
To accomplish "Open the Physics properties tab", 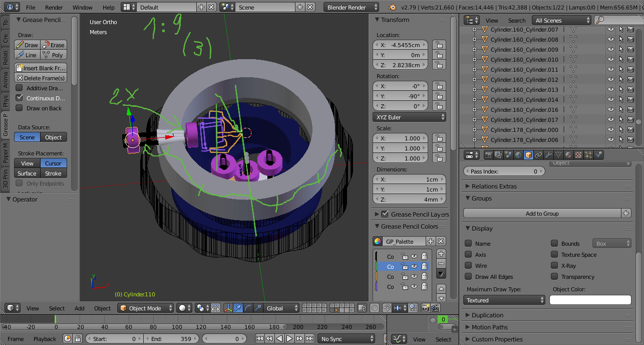I will pyautogui.click(x=599, y=155).
